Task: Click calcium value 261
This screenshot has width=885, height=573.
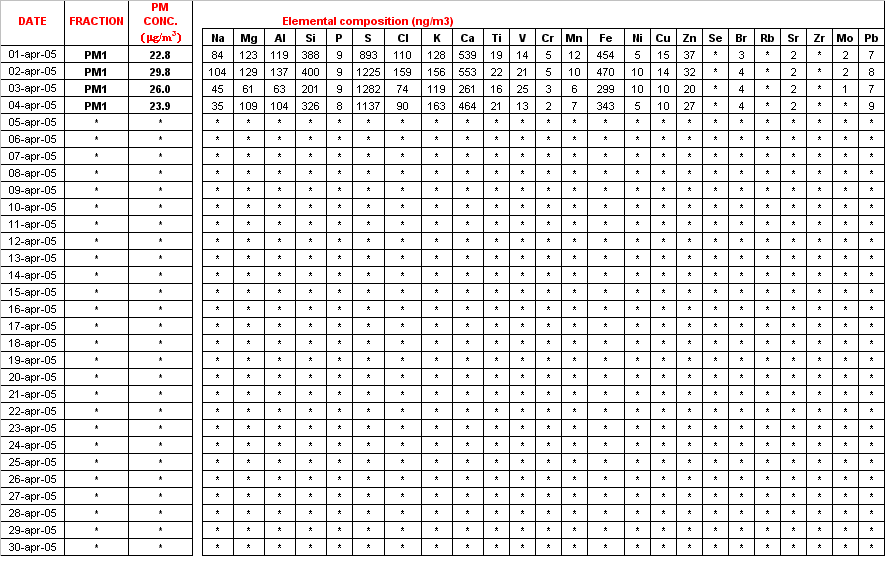Action: tap(467, 89)
